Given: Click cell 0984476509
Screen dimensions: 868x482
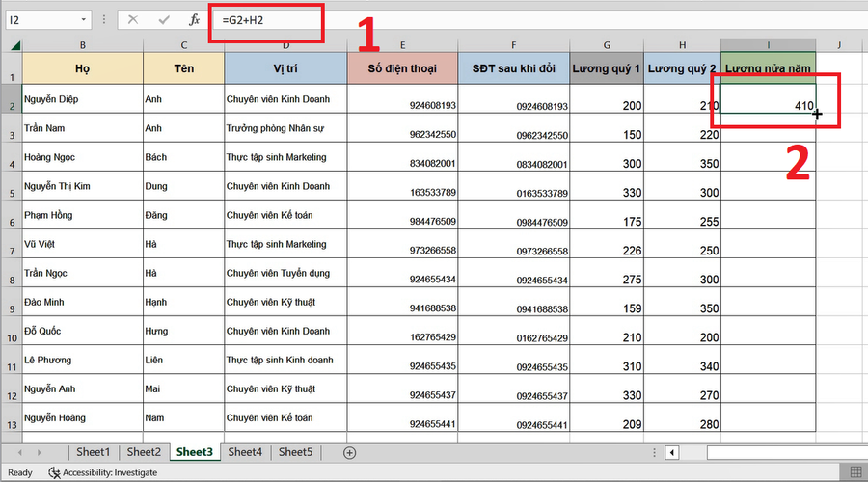Looking at the screenshot, I should (514, 215).
